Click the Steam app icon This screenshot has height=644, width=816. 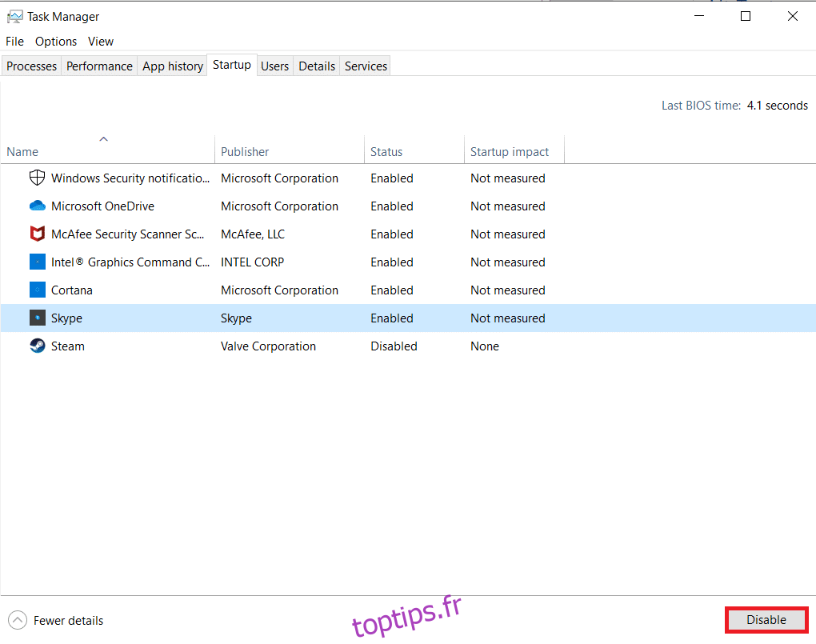tap(37, 346)
